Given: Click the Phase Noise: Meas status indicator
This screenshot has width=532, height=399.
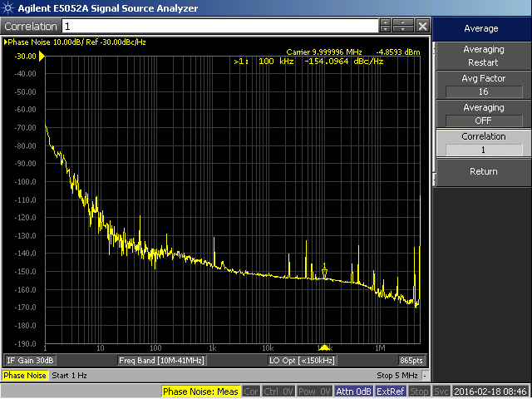Looking at the screenshot, I should pos(200,392).
